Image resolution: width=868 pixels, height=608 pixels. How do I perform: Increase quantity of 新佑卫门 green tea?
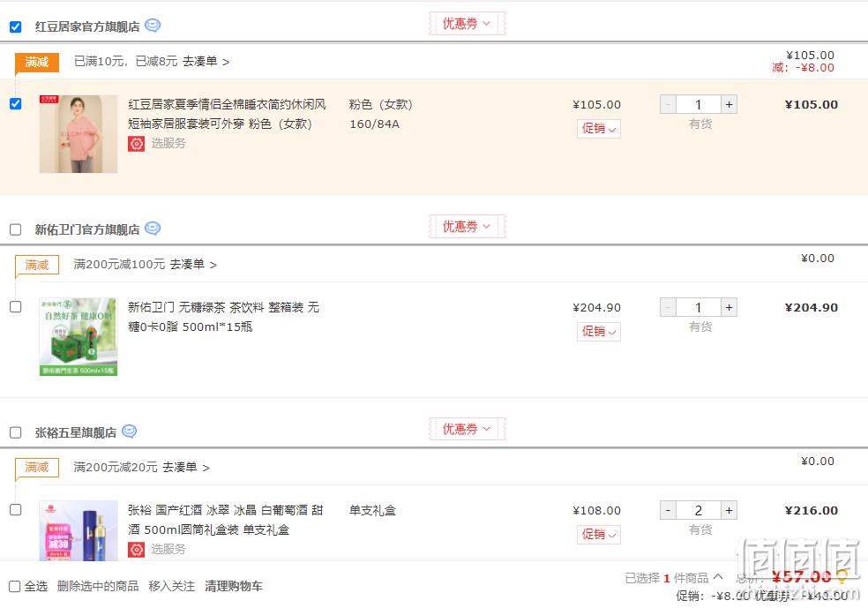coord(729,307)
